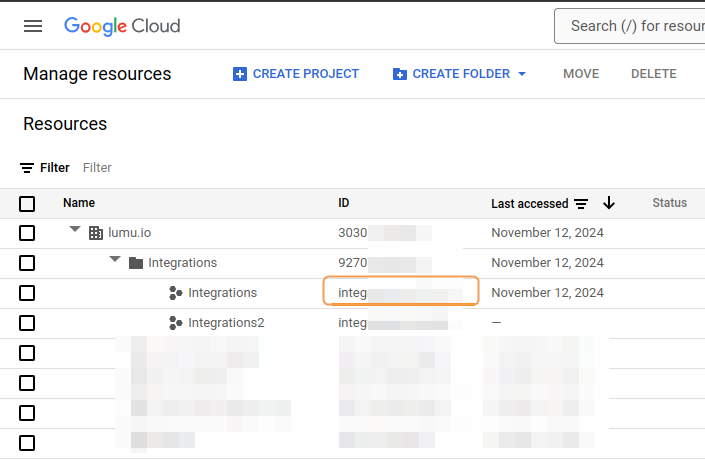This screenshot has width=705, height=460.
Task: Check the lumu.io row checkbox
Action: (27, 233)
